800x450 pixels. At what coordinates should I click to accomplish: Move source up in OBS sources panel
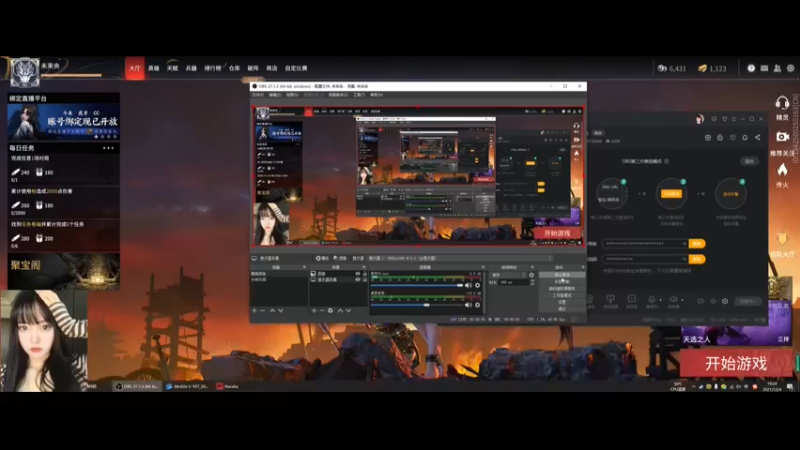click(x=340, y=310)
